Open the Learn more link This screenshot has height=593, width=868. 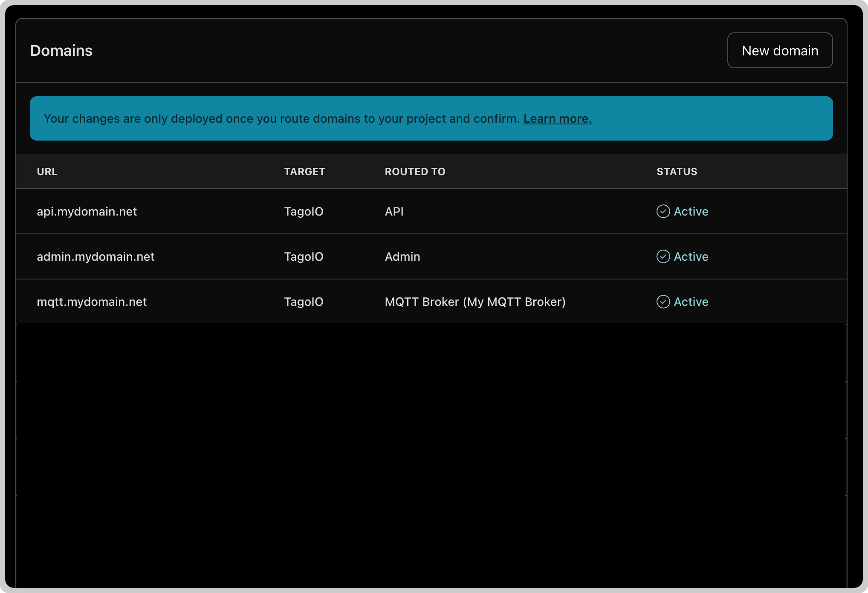tap(558, 118)
